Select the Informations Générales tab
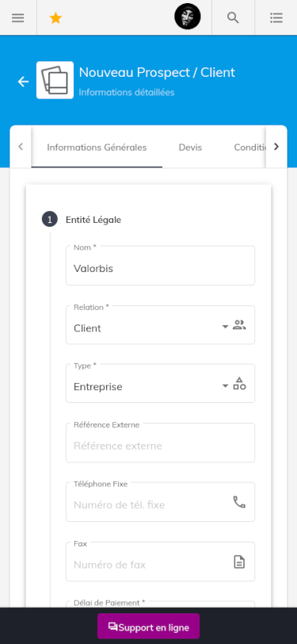This screenshot has width=297, height=644. click(97, 148)
